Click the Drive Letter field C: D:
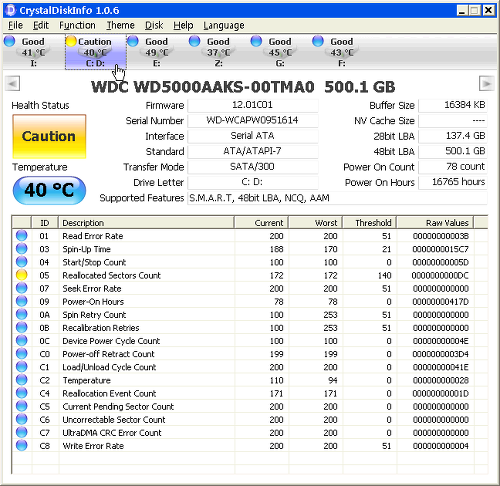Image resolution: width=500 pixels, height=486 pixels. [253, 182]
